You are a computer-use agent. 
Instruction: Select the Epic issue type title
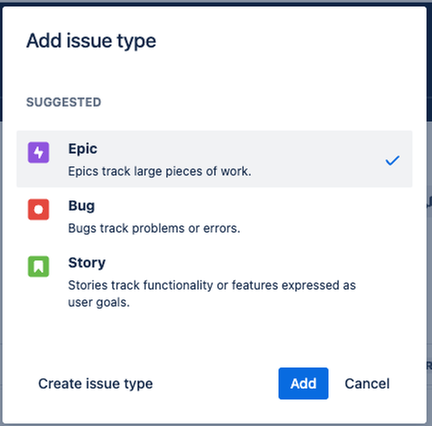coord(83,149)
